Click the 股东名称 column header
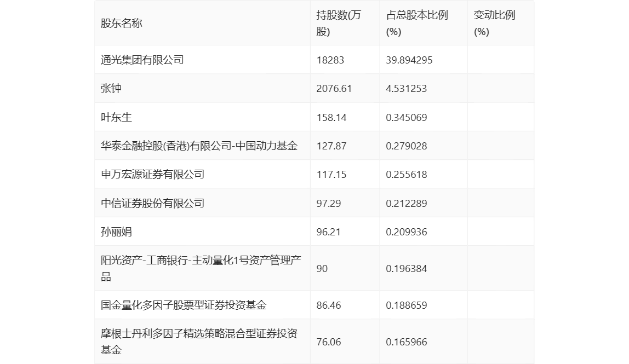Screen dimensions: 629x364 click(x=122, y=23)
